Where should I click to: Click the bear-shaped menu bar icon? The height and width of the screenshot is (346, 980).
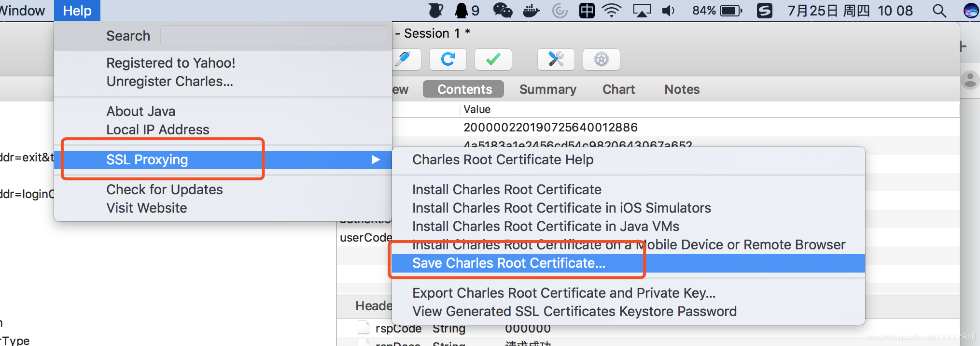click(436, 11)
